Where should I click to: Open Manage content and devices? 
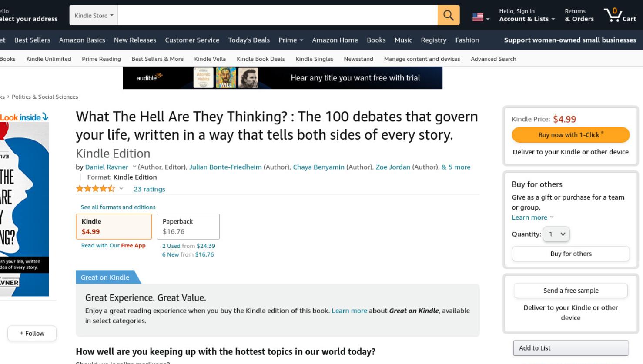tap(422, 59)
